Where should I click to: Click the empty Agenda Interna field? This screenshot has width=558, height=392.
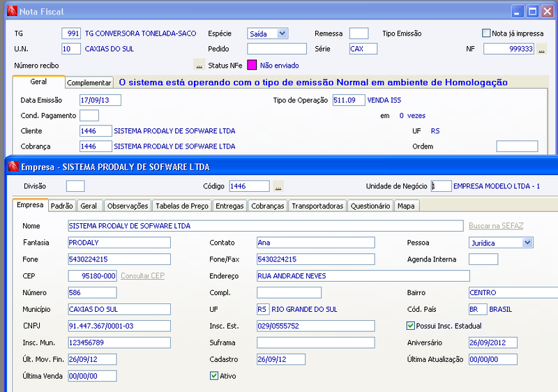click(483, 259)
